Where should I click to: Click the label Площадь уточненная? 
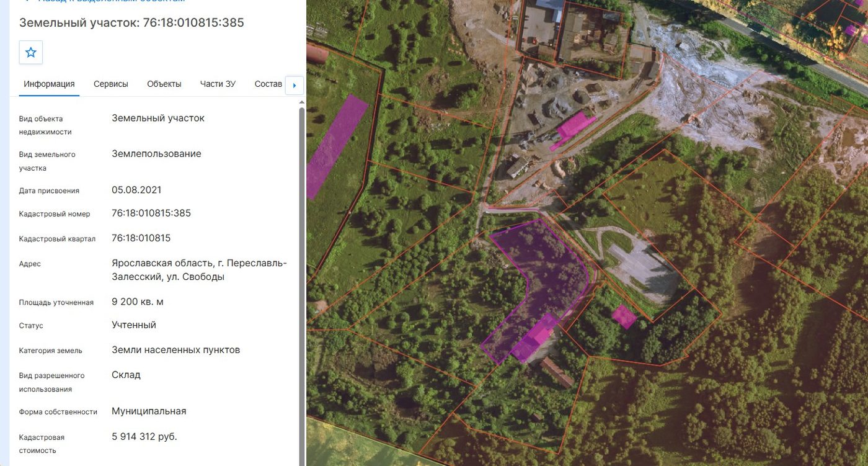tap(56, 303)
